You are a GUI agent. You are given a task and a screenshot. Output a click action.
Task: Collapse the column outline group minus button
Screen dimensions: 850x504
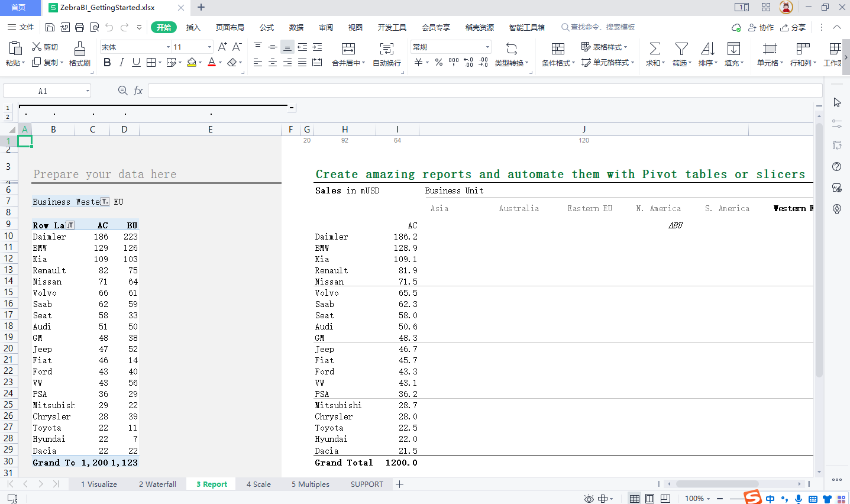[292, 108]
